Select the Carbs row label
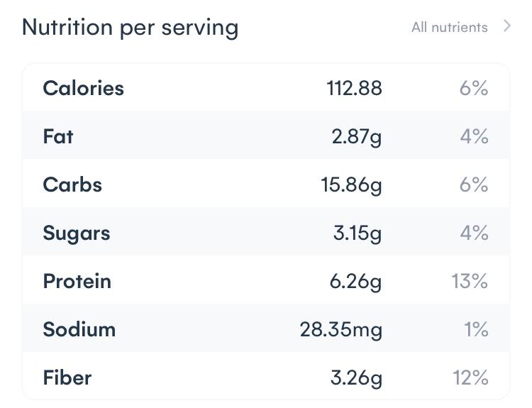Viewport: 532px width, 408px height. coord(72,184)
